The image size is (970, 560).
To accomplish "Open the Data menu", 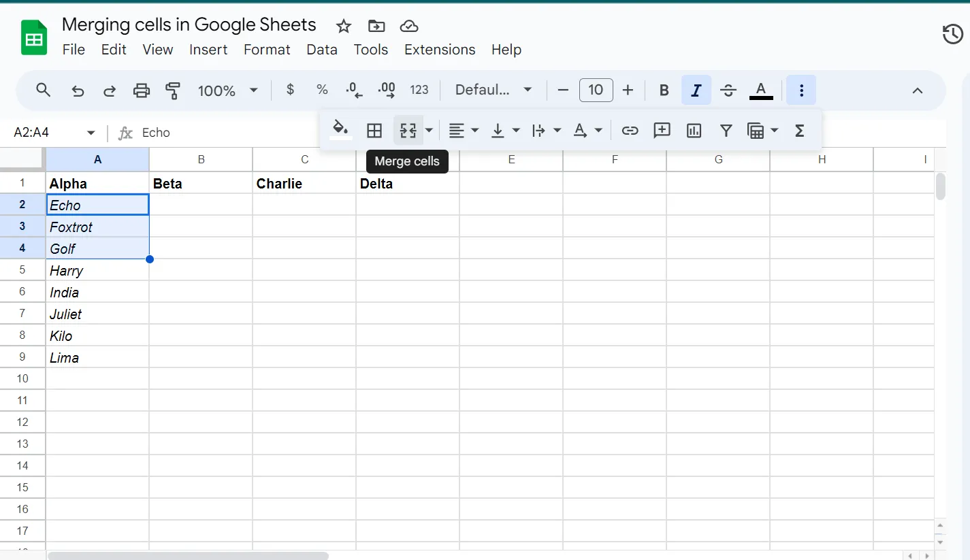I will (322, 50).
